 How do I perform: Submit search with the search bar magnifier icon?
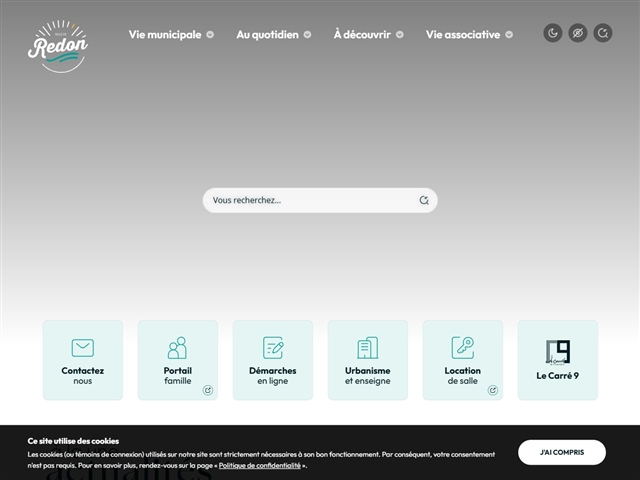[424, 200]
